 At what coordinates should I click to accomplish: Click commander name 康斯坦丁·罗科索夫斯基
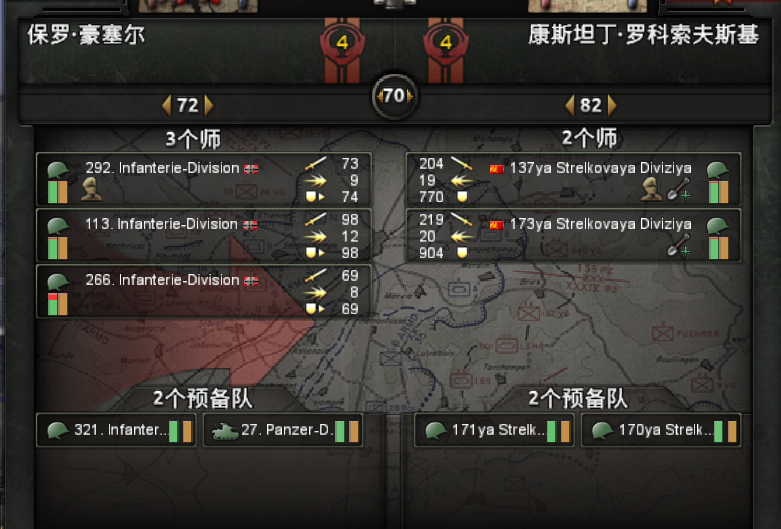click(643, 35)
